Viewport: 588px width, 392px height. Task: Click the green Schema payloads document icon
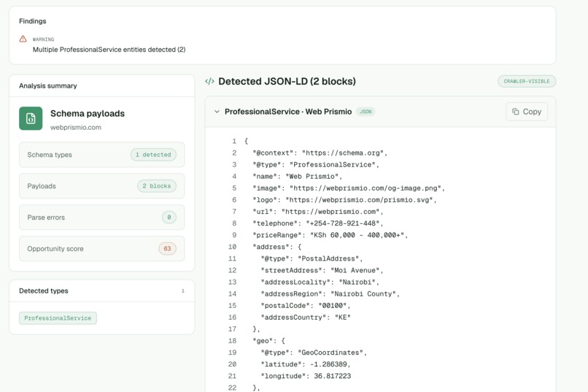click(31, 118)
